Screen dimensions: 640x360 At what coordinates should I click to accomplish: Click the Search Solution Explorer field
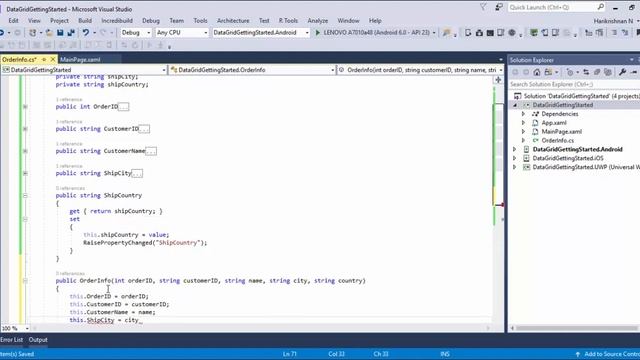574,84
